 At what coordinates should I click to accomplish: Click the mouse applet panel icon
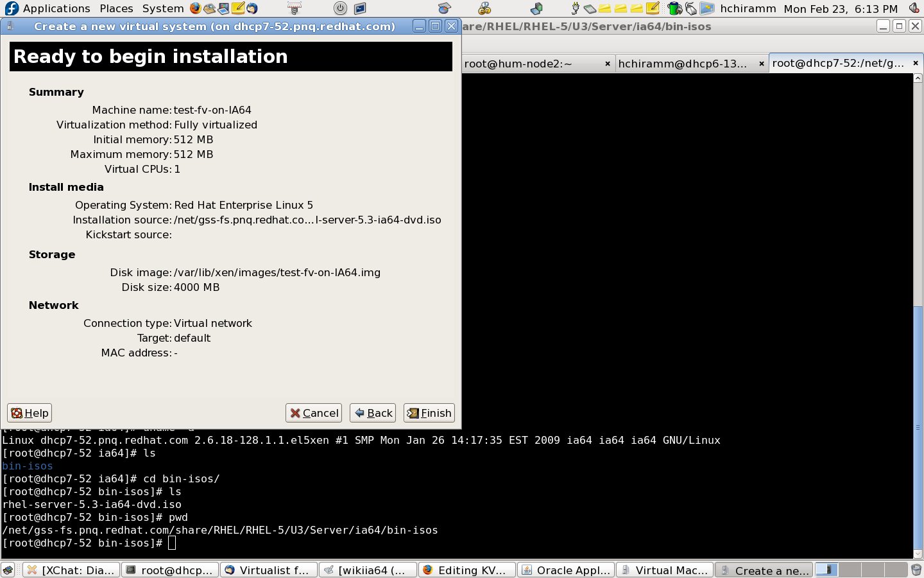[x=690, y=8]
